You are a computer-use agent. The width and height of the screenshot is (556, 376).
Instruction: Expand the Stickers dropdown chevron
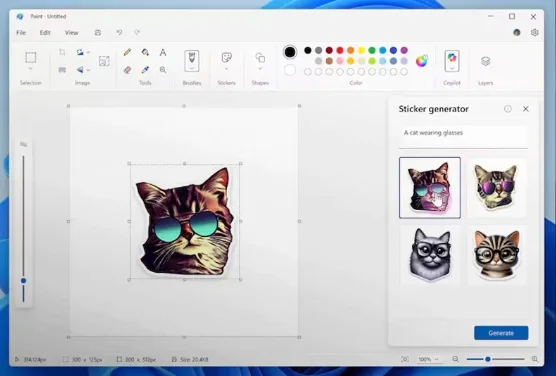pyautogui.click(x=227, y=68)
